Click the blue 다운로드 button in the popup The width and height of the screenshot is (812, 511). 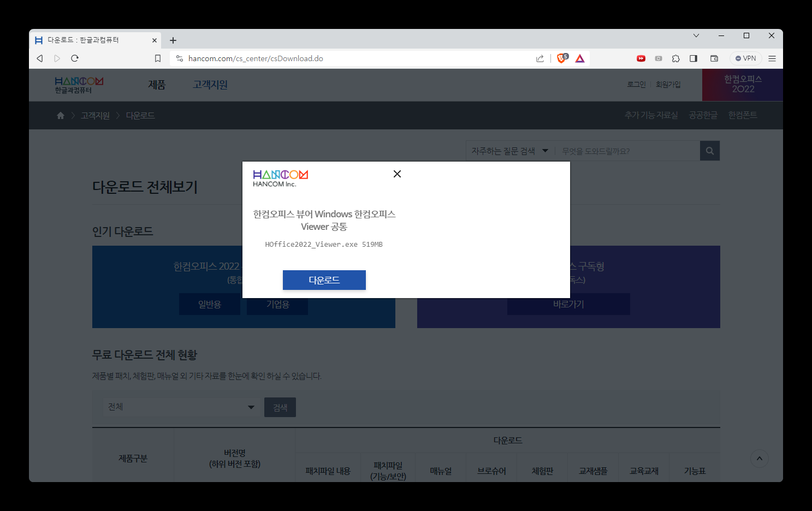(x=324, y=280)
